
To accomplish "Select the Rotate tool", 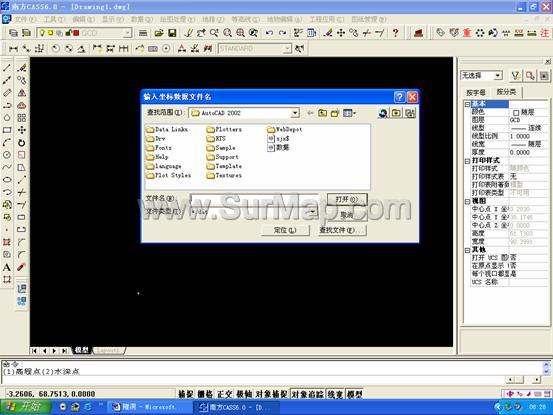I will [22, 142].
